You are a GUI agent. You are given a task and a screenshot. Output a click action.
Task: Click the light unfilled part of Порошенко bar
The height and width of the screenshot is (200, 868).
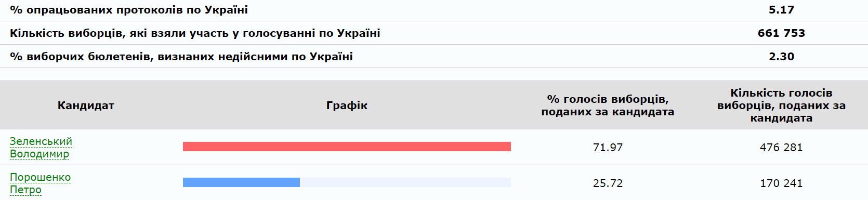tap(405, 182)
